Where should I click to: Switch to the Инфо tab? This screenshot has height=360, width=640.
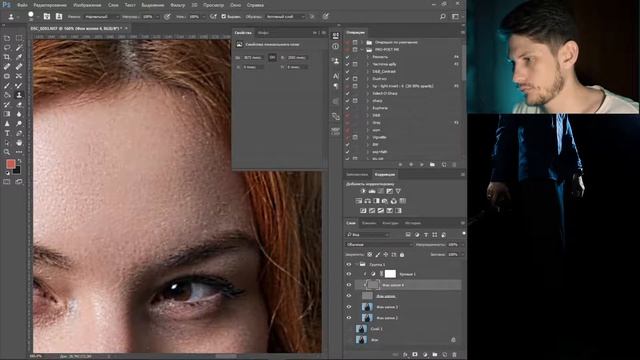click(263, 33)
